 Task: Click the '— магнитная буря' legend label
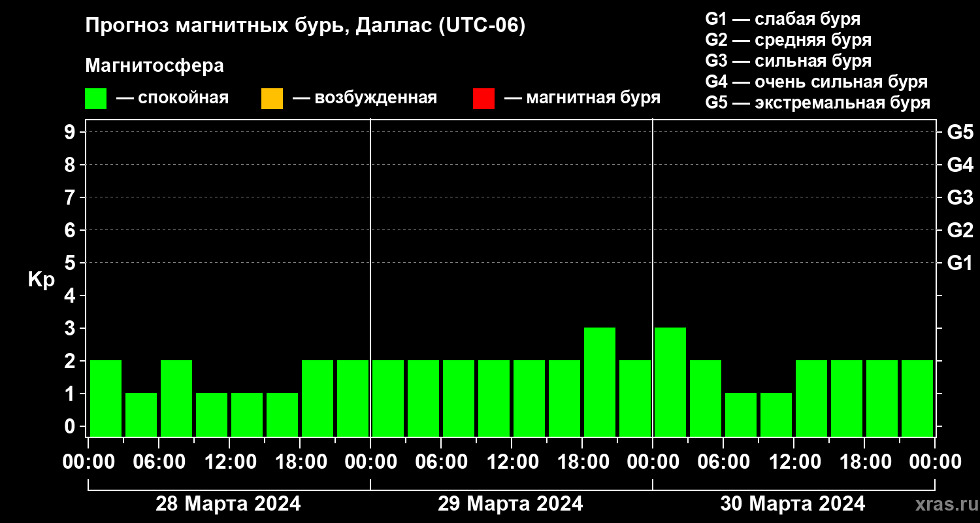(x=582, y=98)
